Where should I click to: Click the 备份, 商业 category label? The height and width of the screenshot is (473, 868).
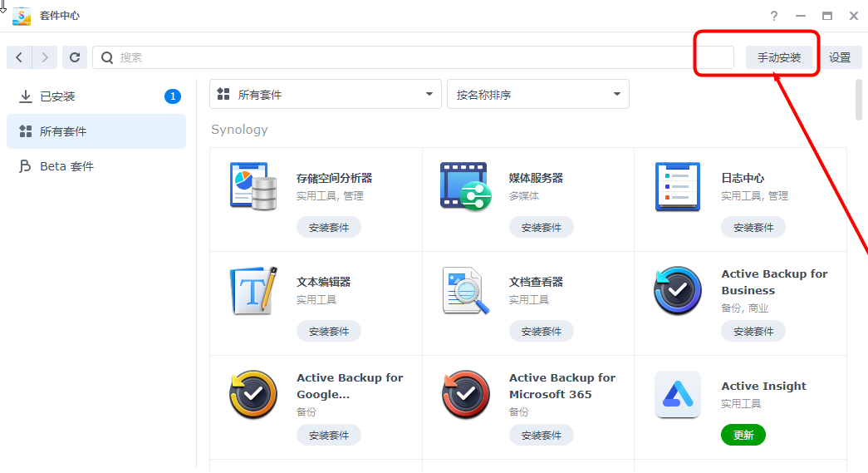(x=744, y=308)
